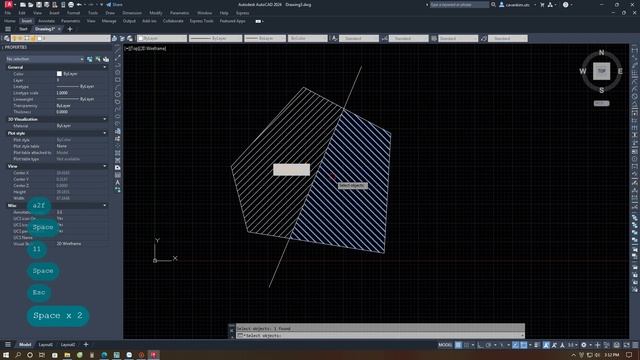This screenshot has height=360, width=640.
Task: Click the Share button in title bar
Action: coord(114,5)
